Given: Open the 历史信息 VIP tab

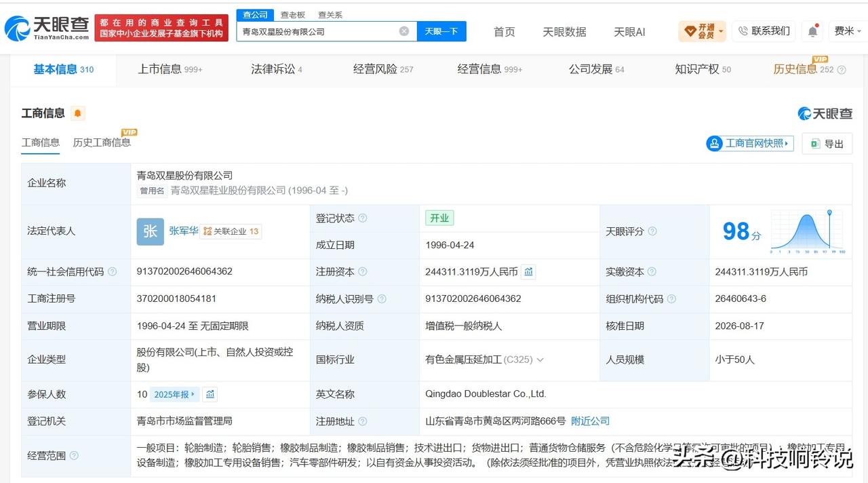Looking at the screenshot, I should (804, 69).
